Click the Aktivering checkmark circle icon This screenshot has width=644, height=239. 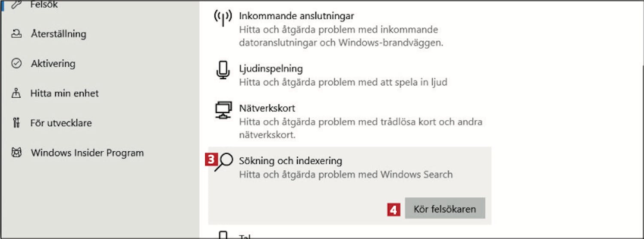click(16, 64)
